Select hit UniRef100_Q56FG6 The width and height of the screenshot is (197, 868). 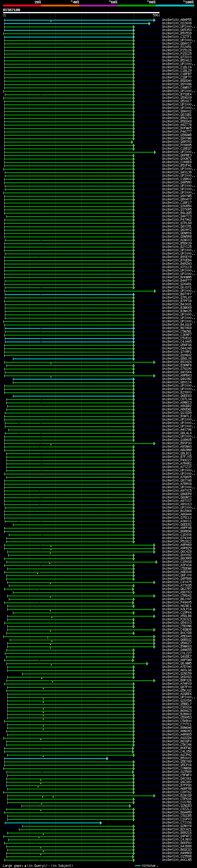pyautogui.click(x=177, y=345)
